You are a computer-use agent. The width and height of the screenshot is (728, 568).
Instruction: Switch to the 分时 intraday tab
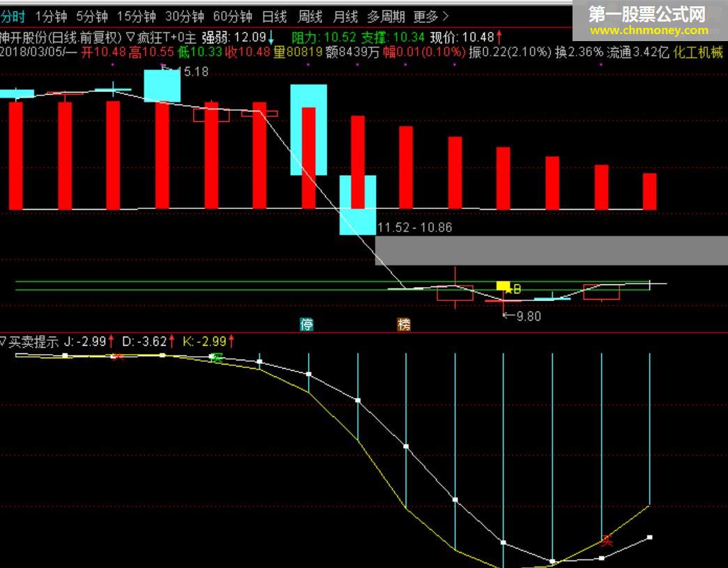13,17
